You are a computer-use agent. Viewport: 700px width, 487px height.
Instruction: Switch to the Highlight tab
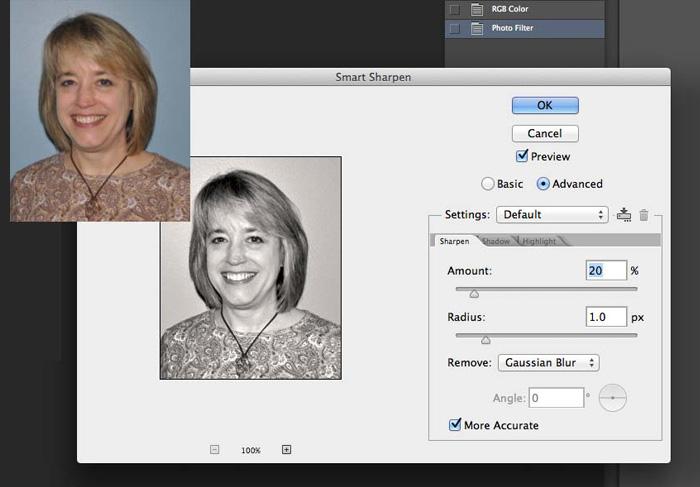(x=538, y=241)
